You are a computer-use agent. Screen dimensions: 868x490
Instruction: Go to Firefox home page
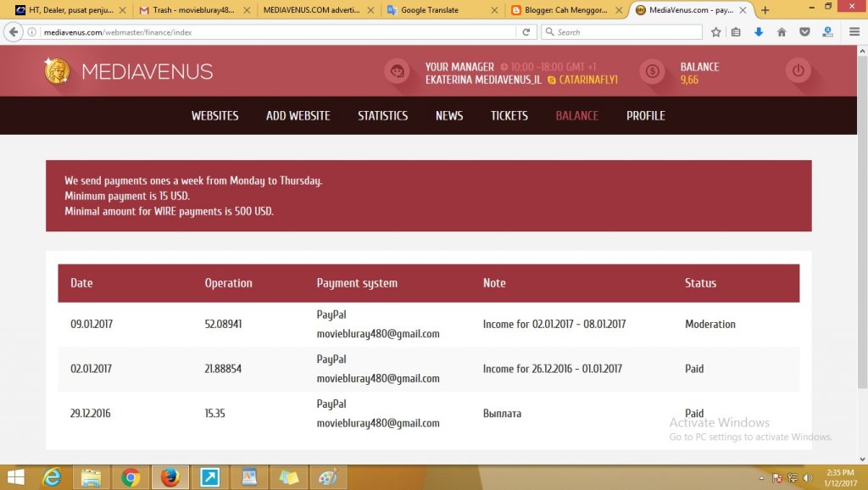782,32
